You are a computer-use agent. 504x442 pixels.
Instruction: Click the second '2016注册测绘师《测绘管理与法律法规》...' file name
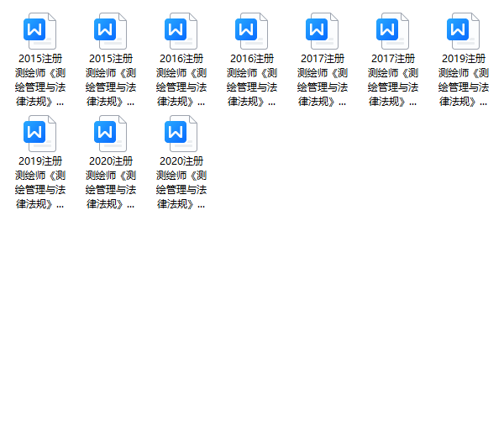click(252, 80)
